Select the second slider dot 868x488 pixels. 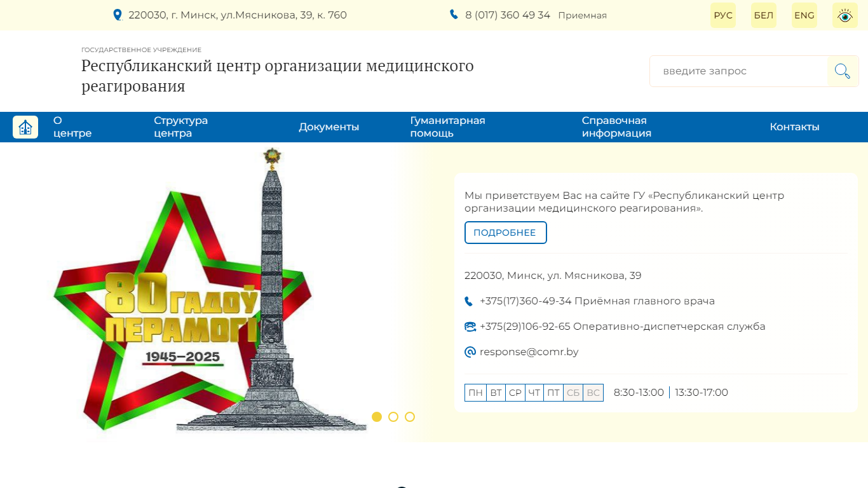pyautogui.click(x=393, y=417)
